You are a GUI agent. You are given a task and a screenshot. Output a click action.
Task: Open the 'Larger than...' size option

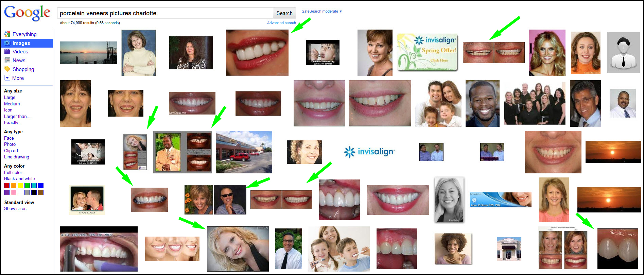click(x=17, y=116)
